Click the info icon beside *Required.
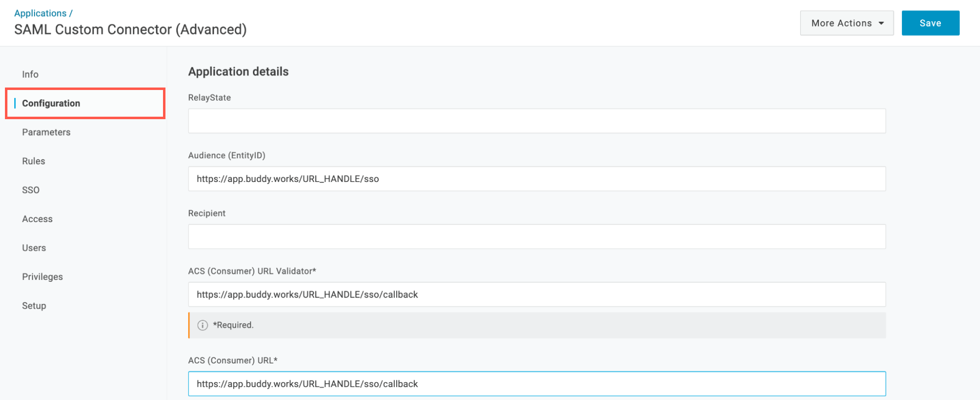The image size is (980, 400). pos(203,325)
